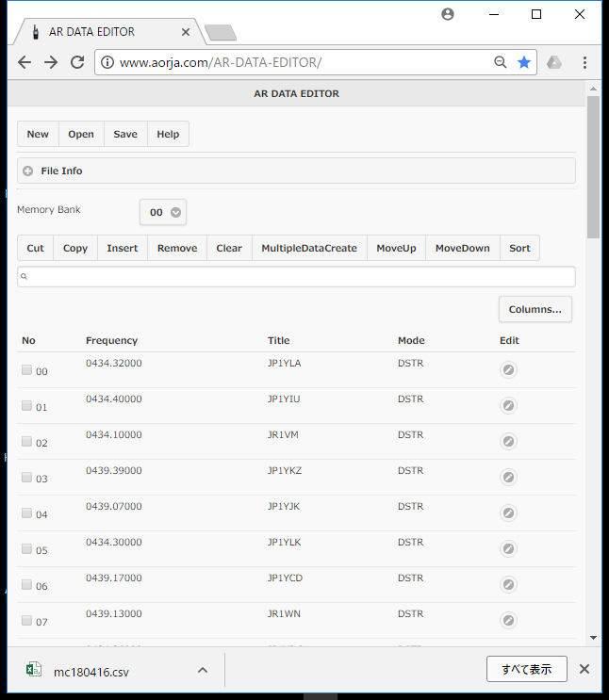The width and height of the screenshot is (609, 700).
Task: Click the edit pencil icon for JP1YLA
Action: pyautogui.click(x=508, y=370)
